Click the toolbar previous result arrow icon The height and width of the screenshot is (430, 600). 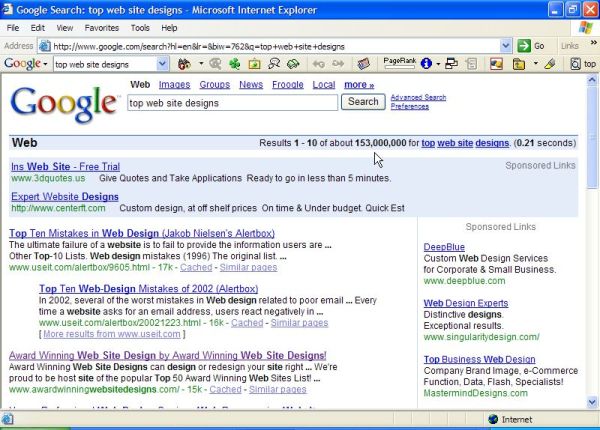pos(318,64)
